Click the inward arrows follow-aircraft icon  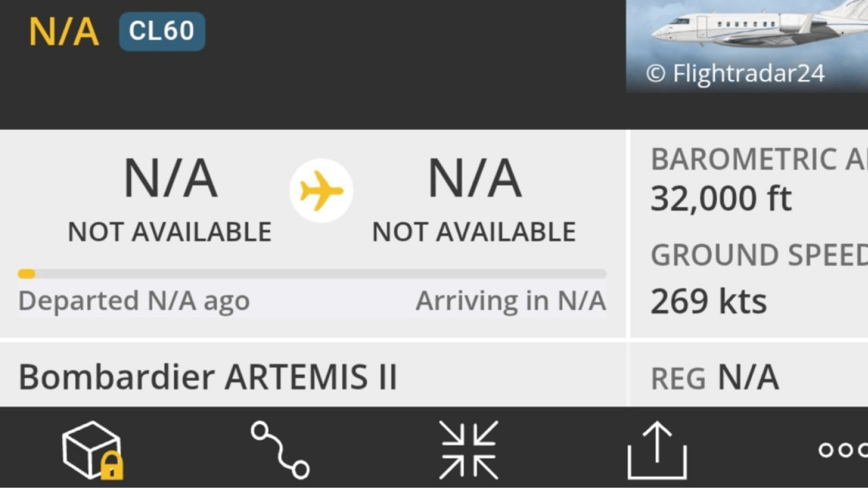coord(469,450)
